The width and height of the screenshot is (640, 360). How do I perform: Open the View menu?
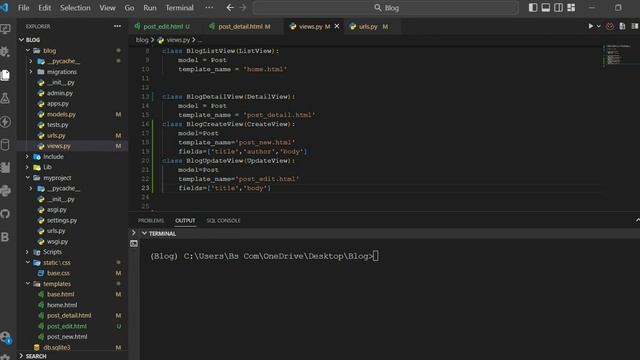pyautogui.click(x=107, y=8)
